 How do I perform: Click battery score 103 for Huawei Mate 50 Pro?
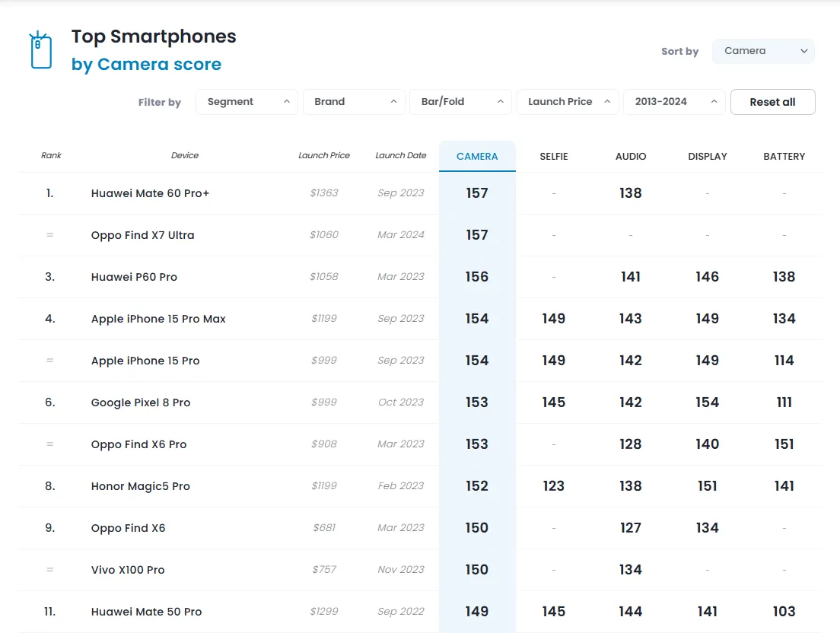click(784, 612)
